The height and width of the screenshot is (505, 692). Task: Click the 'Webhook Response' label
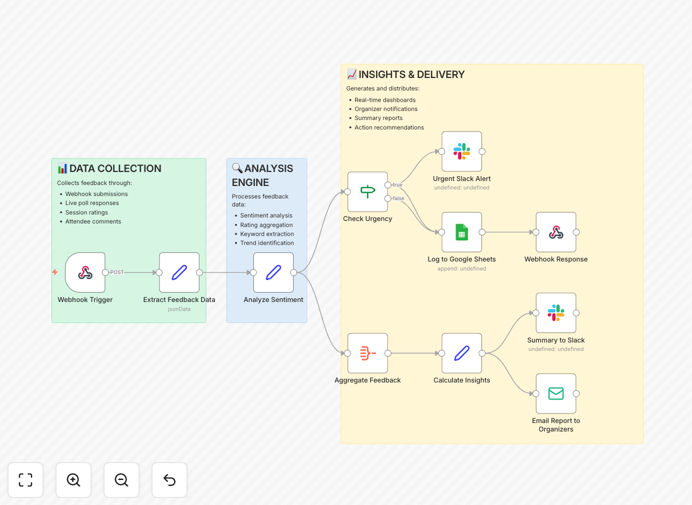click(556, 260)
